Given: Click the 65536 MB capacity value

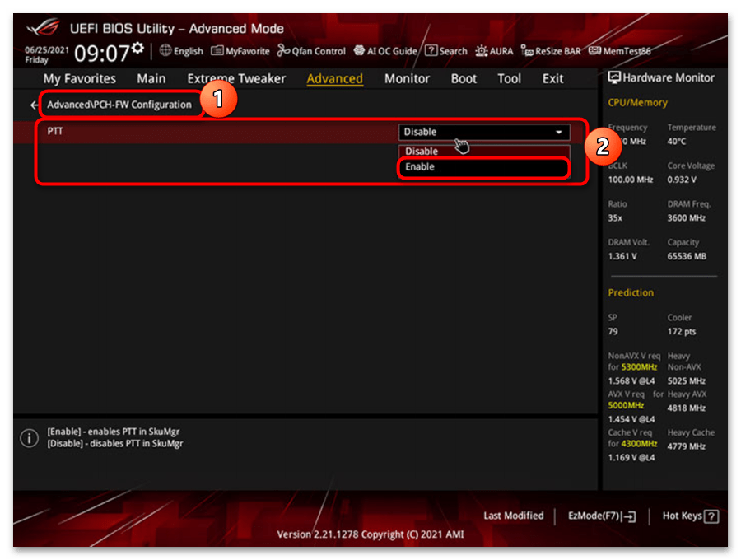Looking at the screenshot, I should pyautogui.click(x=687, y=256).
